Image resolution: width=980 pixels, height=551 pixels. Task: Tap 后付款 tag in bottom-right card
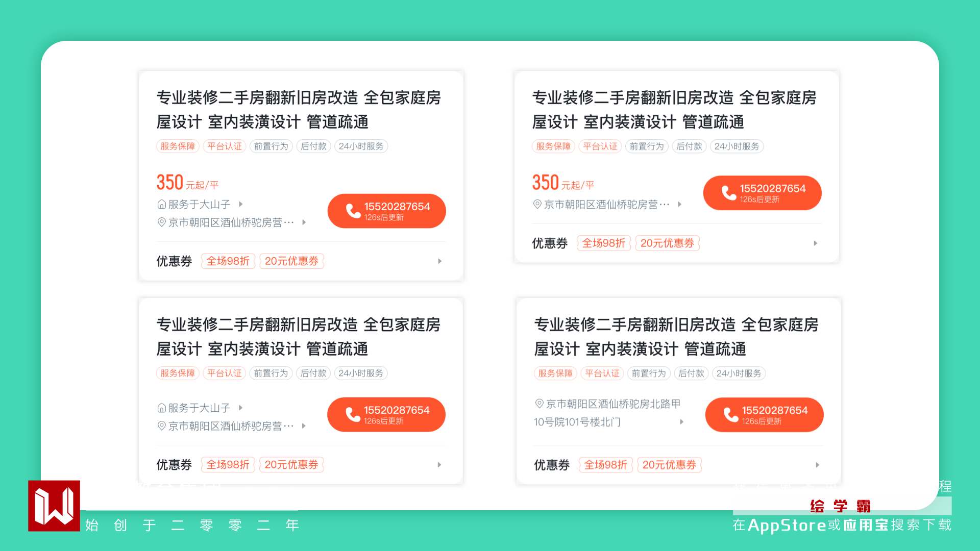[x=691, y=373]
